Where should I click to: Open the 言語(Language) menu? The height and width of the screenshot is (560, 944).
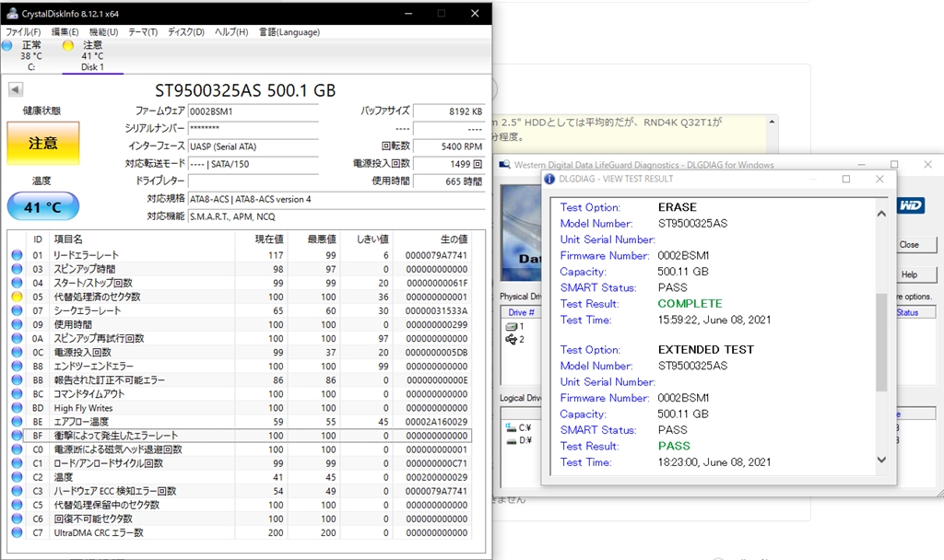pyautogui.click(x=289, y=32)
